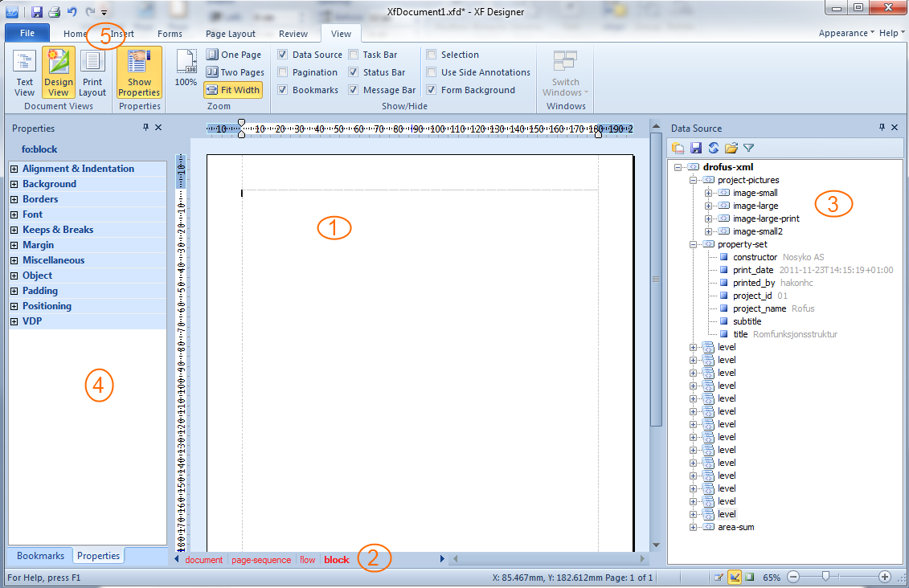Open a data source file via folder icon
Image resolution: width=909 pixels, height=588 pixels.
click(x=731, y=148)
